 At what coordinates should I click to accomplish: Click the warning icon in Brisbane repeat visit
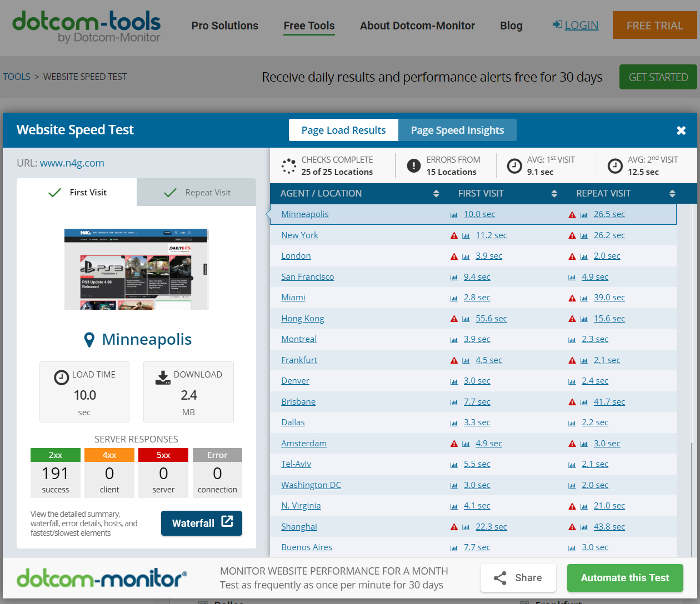(x=572, y=402)
